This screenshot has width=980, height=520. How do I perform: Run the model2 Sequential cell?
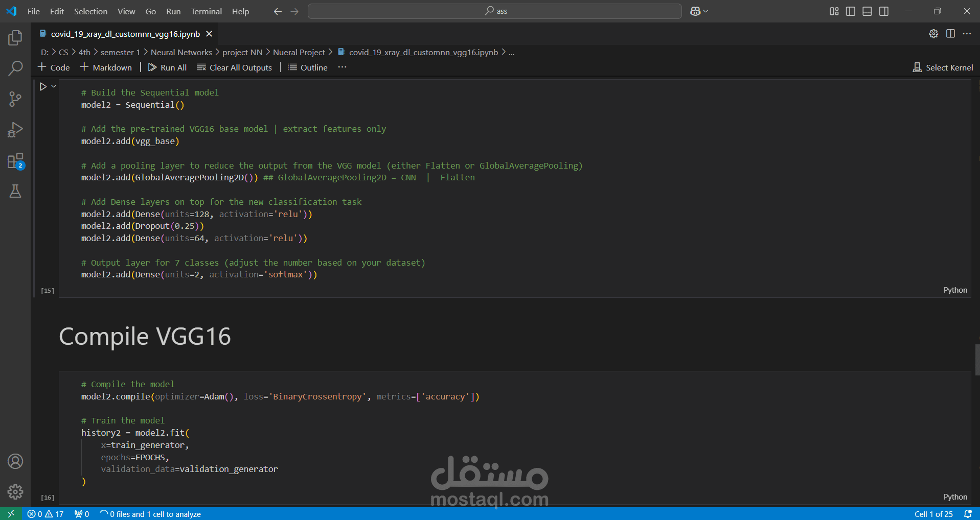(43, 87)
